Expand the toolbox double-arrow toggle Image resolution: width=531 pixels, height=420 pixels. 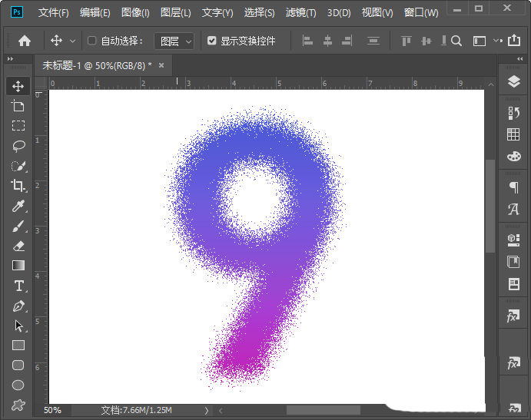[10, 59]
